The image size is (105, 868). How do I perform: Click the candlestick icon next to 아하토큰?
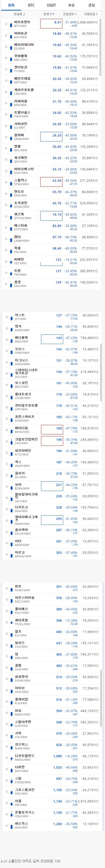point(11,35)
